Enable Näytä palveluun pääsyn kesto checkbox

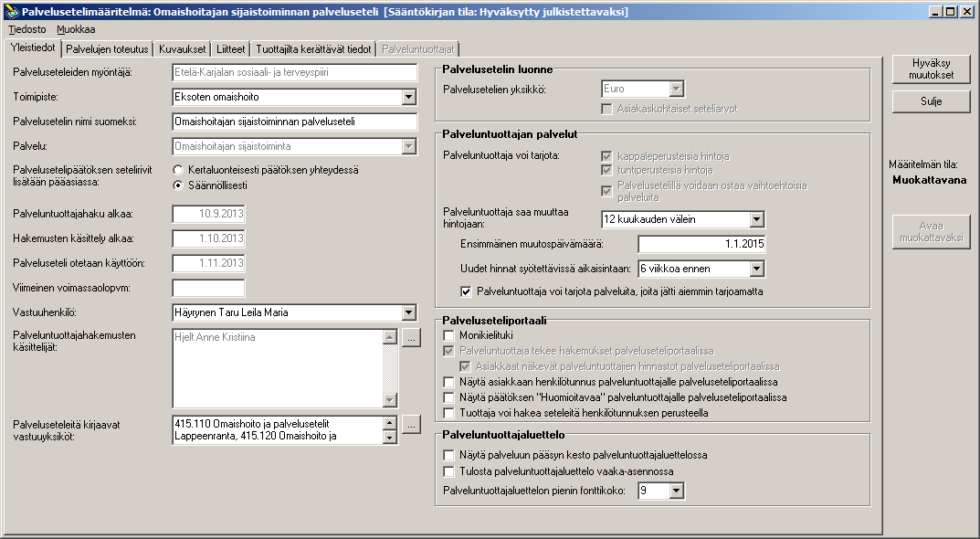pos(448,455)
